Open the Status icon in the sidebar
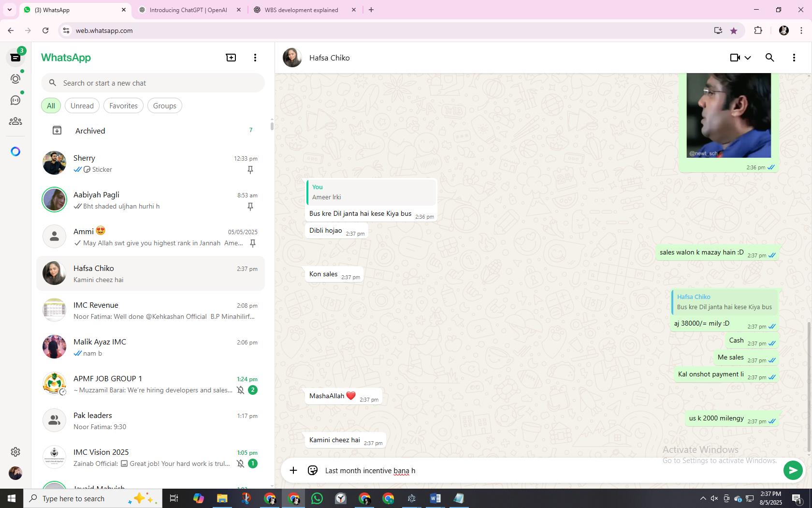 [x=15, y=79]
